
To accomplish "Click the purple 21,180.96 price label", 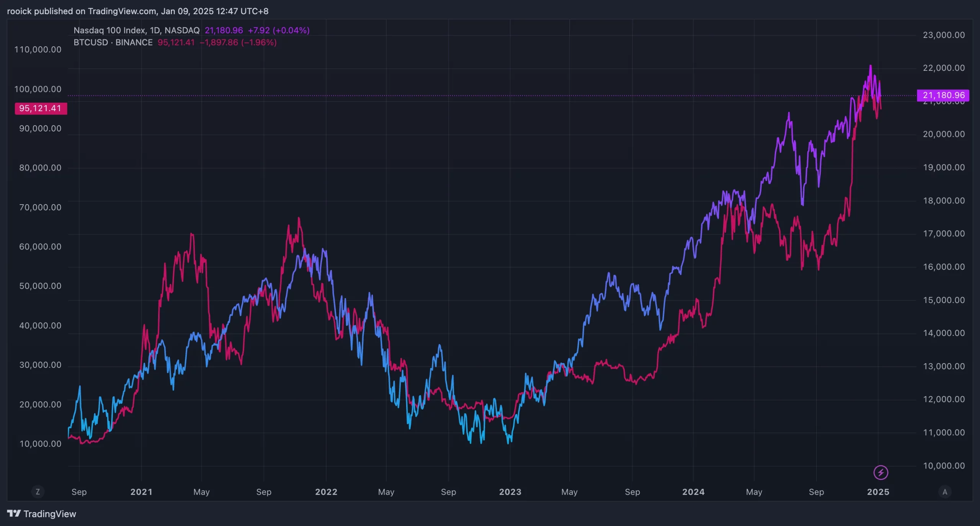I will (943, 95).
